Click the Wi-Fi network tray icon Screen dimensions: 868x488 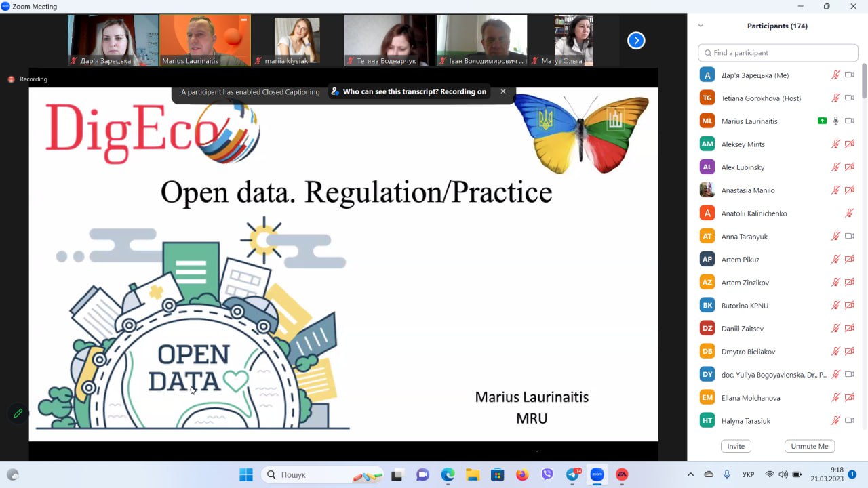[x=770, y=474]
